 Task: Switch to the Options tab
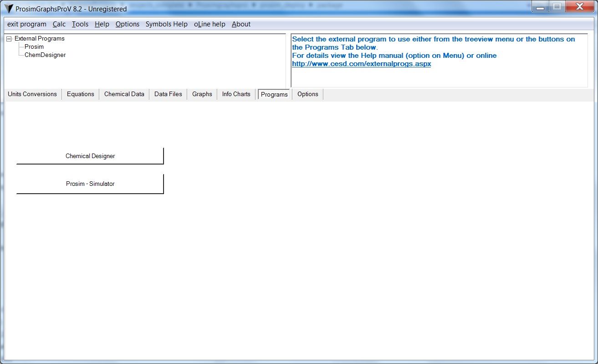308,94
